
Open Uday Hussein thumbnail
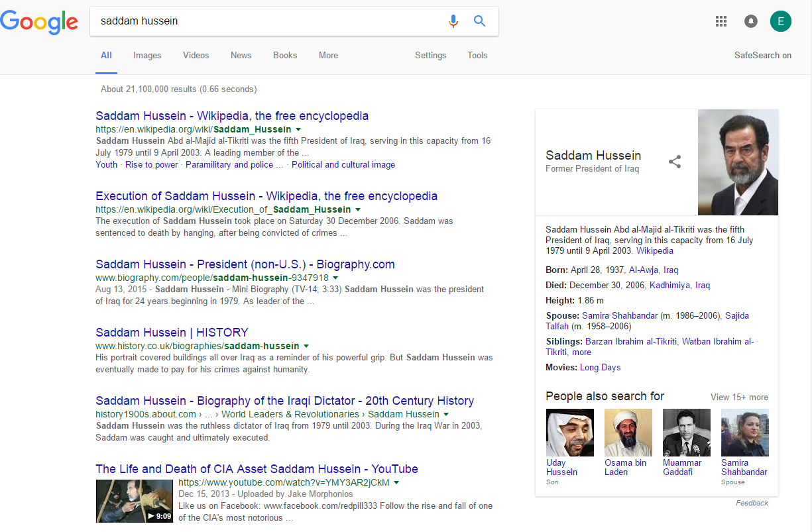pos(570,433)
